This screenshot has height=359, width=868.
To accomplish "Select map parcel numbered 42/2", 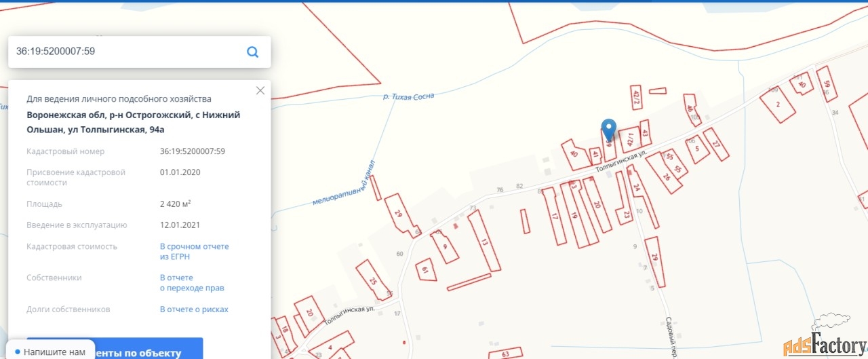I will point(636,98).
